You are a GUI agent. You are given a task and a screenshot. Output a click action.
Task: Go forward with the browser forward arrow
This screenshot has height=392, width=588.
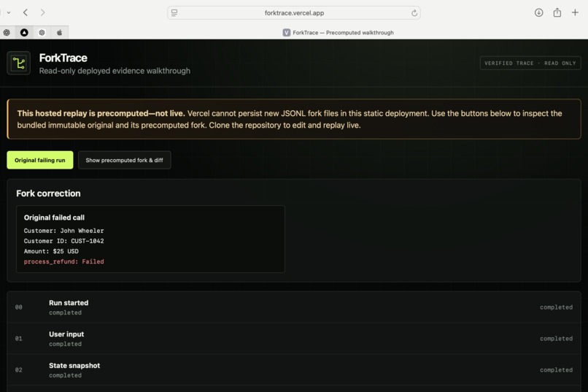click(43, 12)
